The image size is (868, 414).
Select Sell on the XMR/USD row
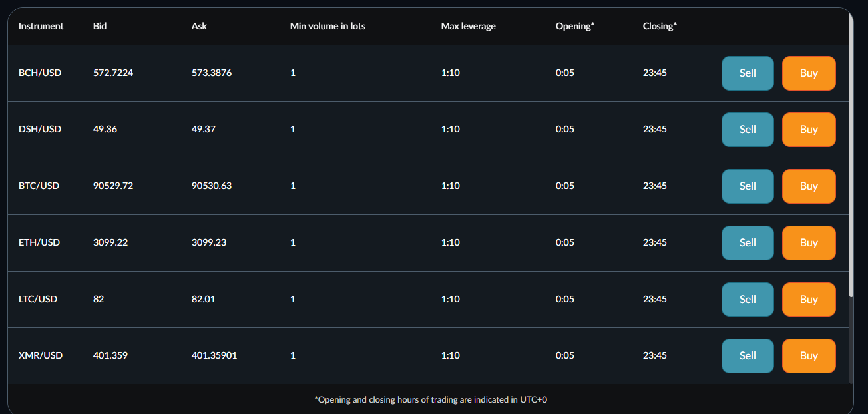pos(747,356)
